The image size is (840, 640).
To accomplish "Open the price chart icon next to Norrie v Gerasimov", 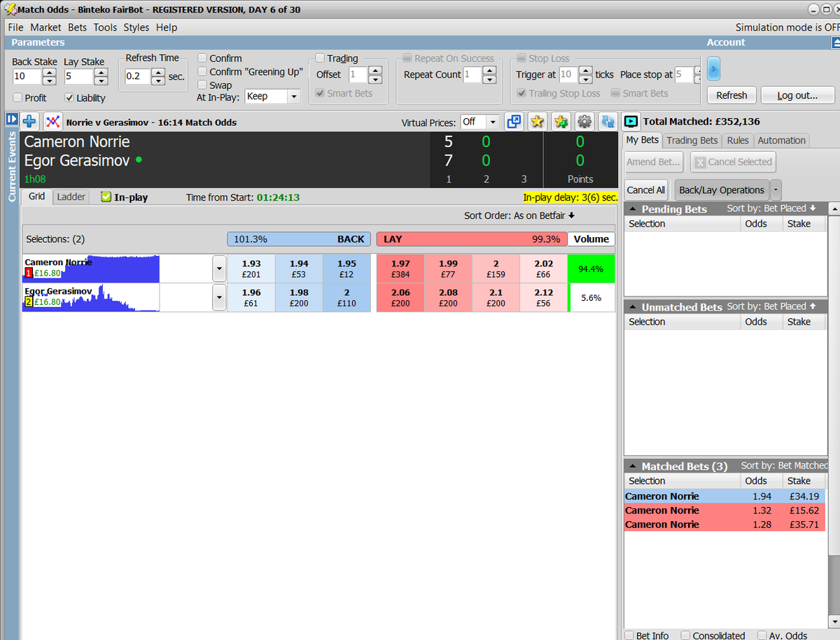I will 52,122.
